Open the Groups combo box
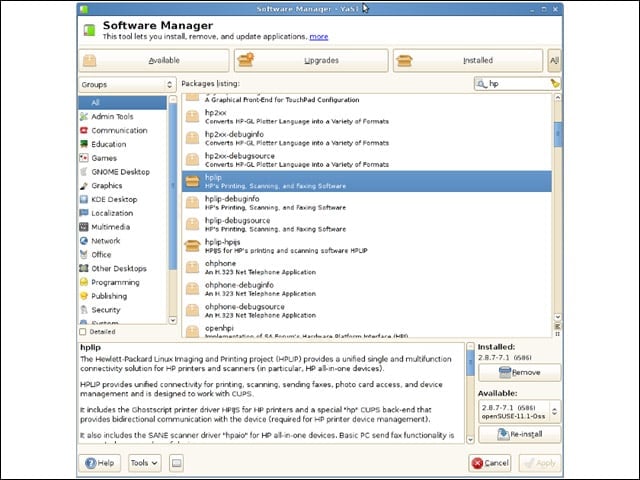 point(127,85)
